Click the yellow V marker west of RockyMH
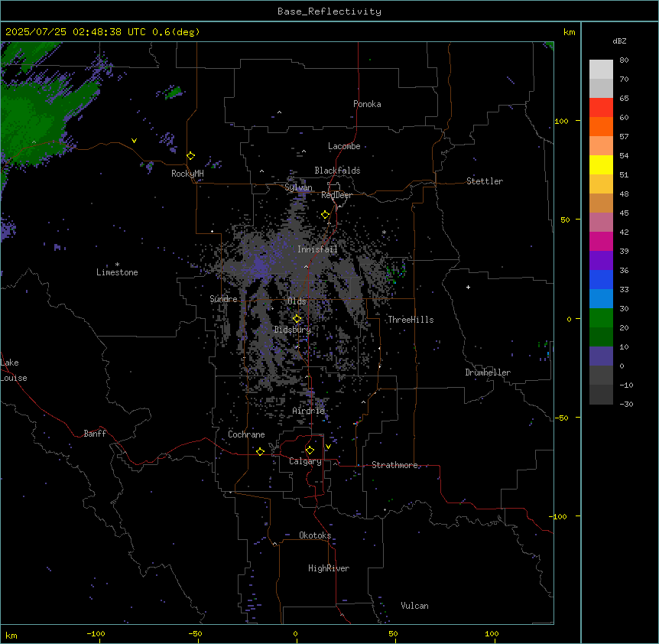Image resolution: width=659 pixels, height=644 pixels. 134,141
